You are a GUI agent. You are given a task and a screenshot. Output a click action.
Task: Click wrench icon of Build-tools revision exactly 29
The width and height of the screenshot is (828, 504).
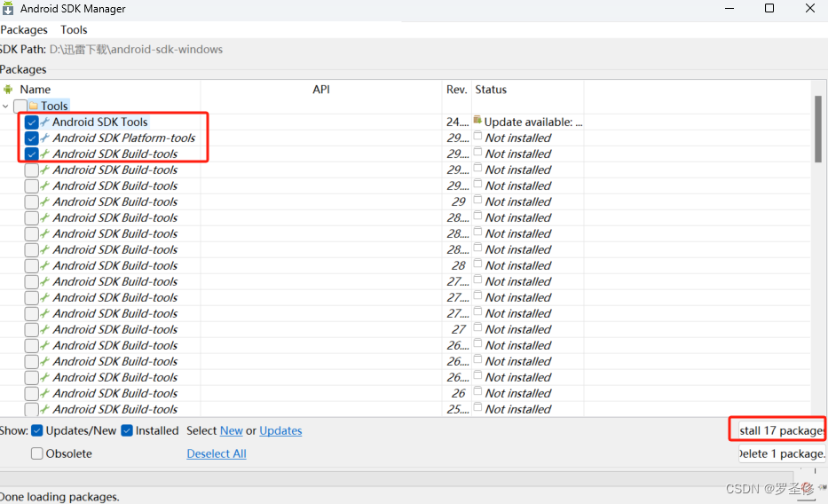click(x=45, y=201)
